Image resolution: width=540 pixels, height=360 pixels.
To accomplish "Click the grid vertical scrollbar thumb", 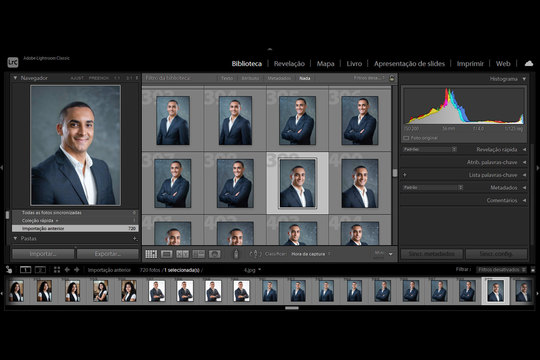I will click(x=395, y=172).
